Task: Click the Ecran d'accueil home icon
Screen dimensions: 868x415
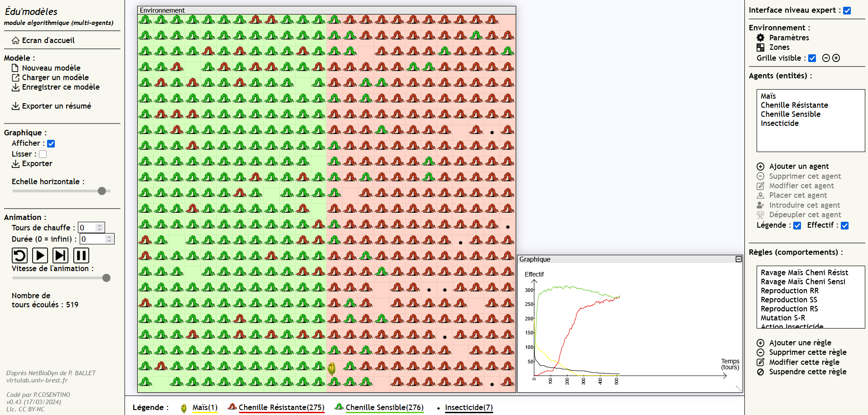Action: [x=16, y=40]
